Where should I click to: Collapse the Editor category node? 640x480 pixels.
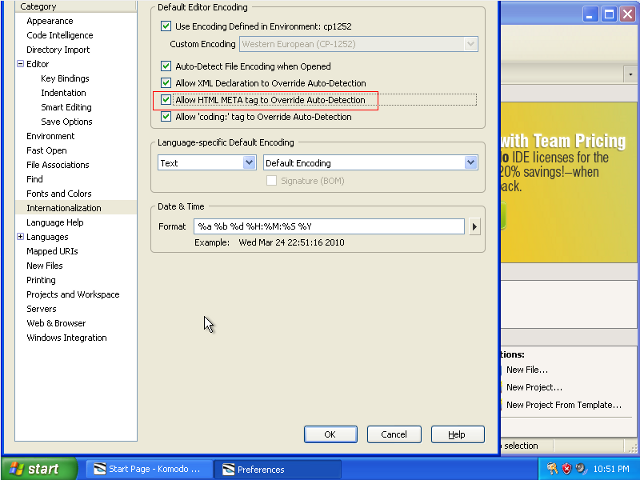(x=20, y=64)
